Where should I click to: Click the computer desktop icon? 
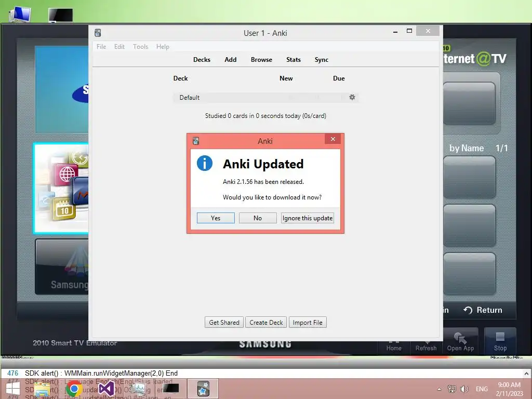[20, 14]
